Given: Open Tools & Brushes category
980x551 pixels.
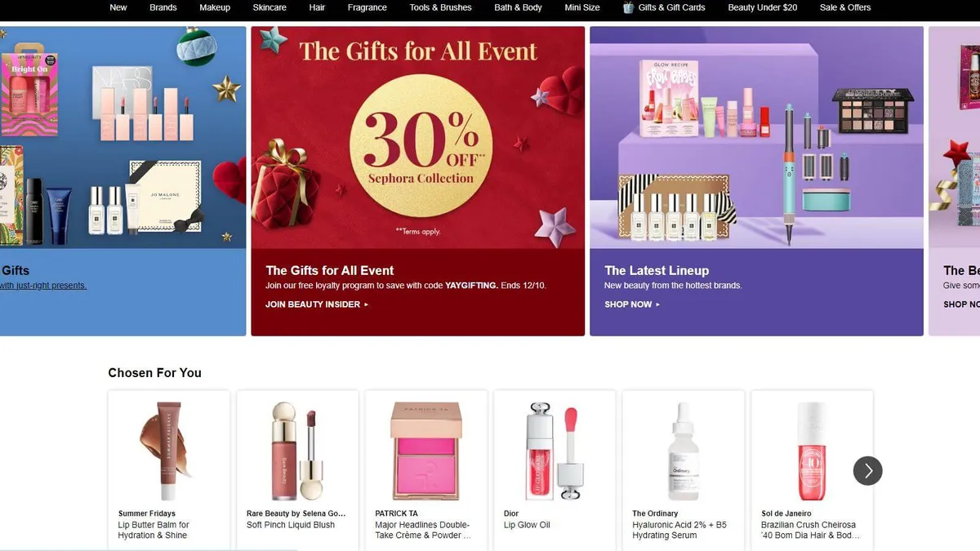Looking at the screenshot, I should (x=440, y=7).
